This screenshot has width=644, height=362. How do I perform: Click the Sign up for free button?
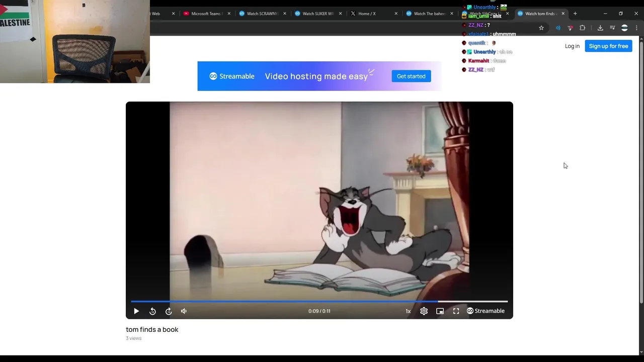coord(608,46)
